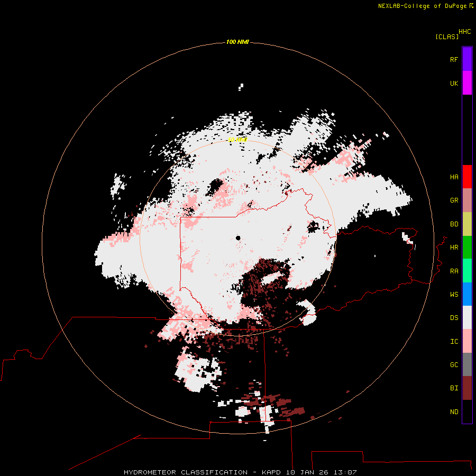The width and height of the screenshot is (476, 476).
Task: Click the 100 NMI range ring label
Action: [237, 42]
